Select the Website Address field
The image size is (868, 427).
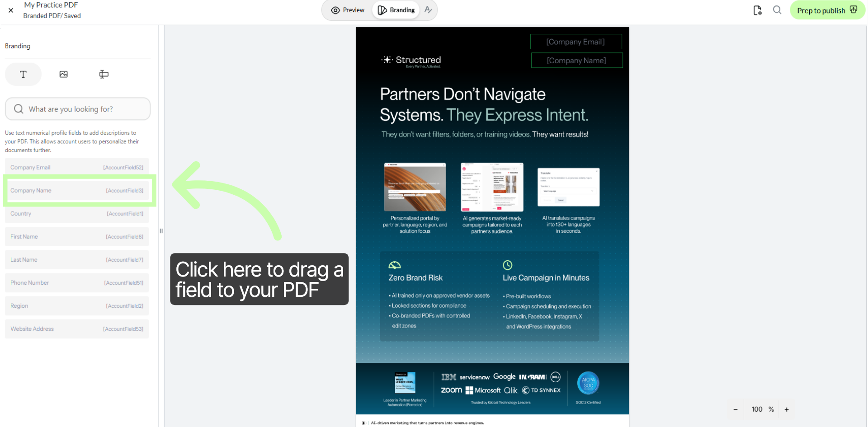pos(77,328)
